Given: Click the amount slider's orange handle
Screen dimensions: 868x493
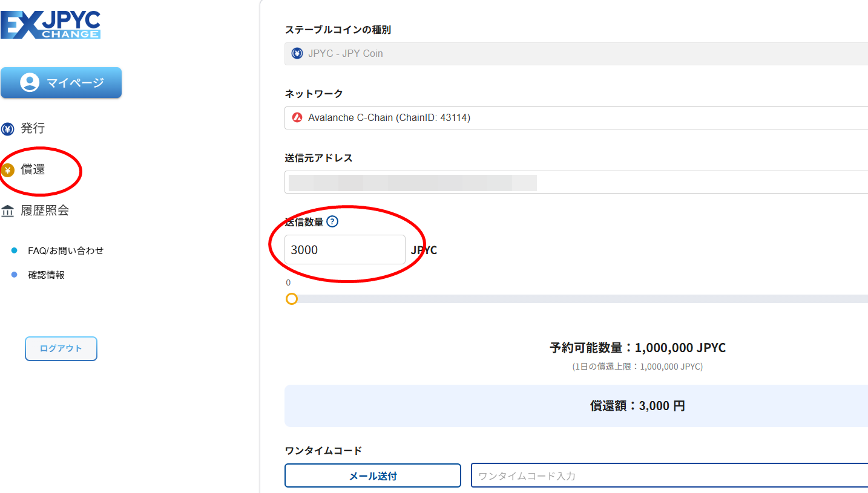Looking at the screenshot, I should point(292,299).
